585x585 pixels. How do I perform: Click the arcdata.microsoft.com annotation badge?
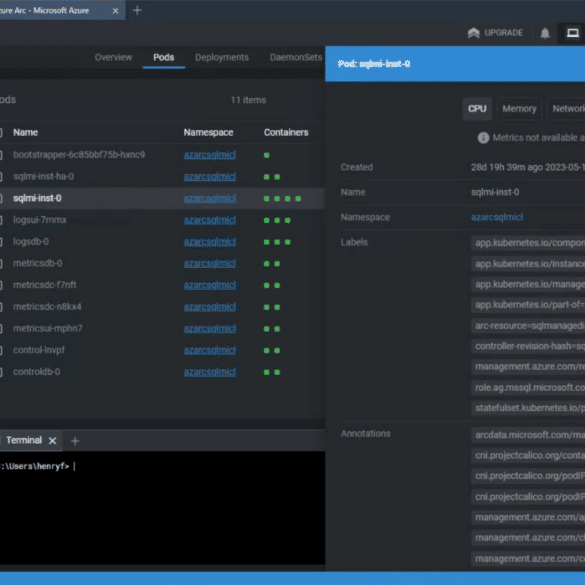click(x=528, y=435)
